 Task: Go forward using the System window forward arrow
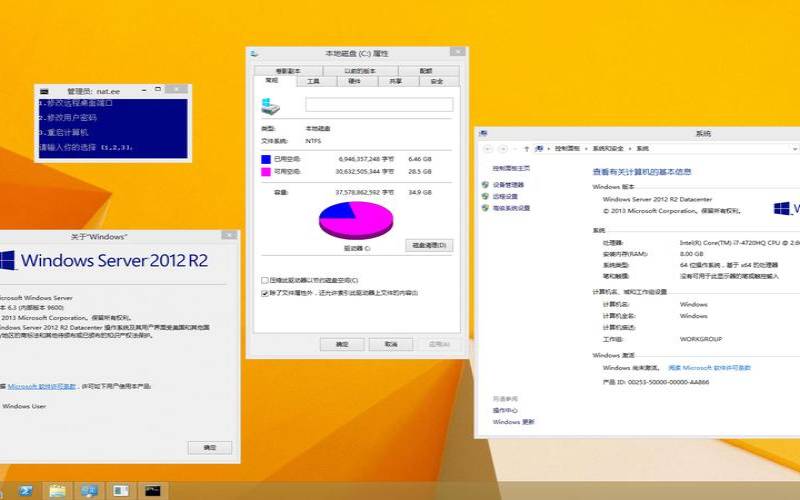[x=503, y=148]
